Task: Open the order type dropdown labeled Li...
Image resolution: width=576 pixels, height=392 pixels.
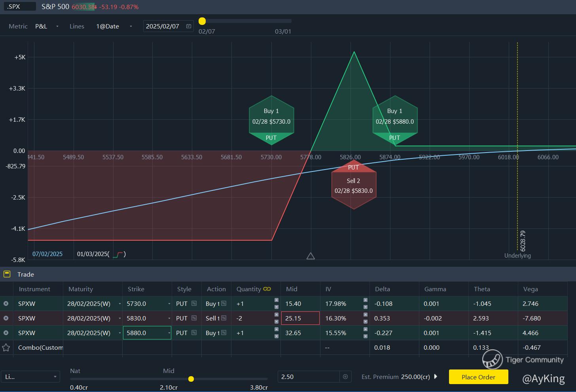Action: [30, 377]
